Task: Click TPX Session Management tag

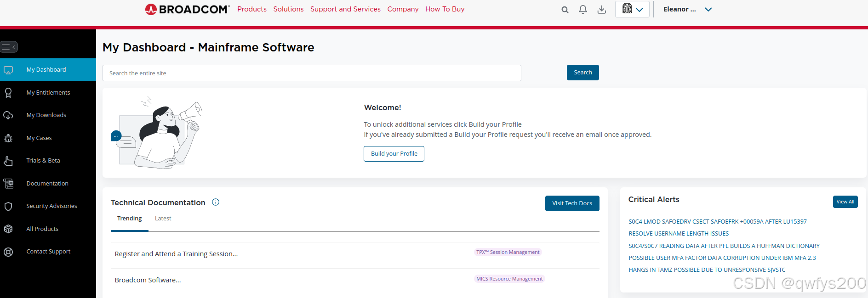Action: pyautogui.click(x=508, y=252)
